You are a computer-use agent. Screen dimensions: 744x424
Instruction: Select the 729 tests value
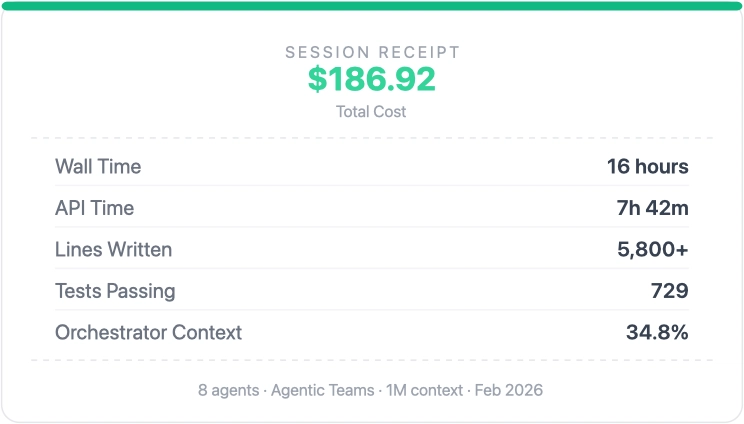coord(669,291)
